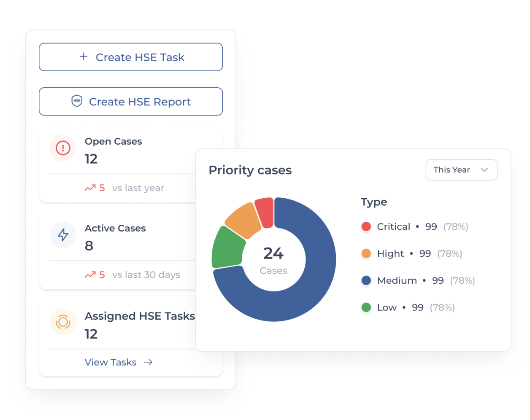
Task: Select the green Low legend dot
Action: click(x=366, y=307)
